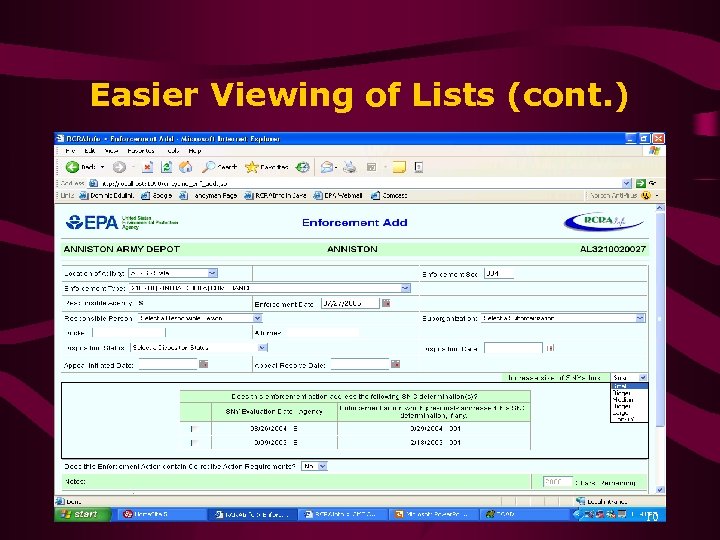Click the yellow note toolbar icon

[x=399, y=167]
